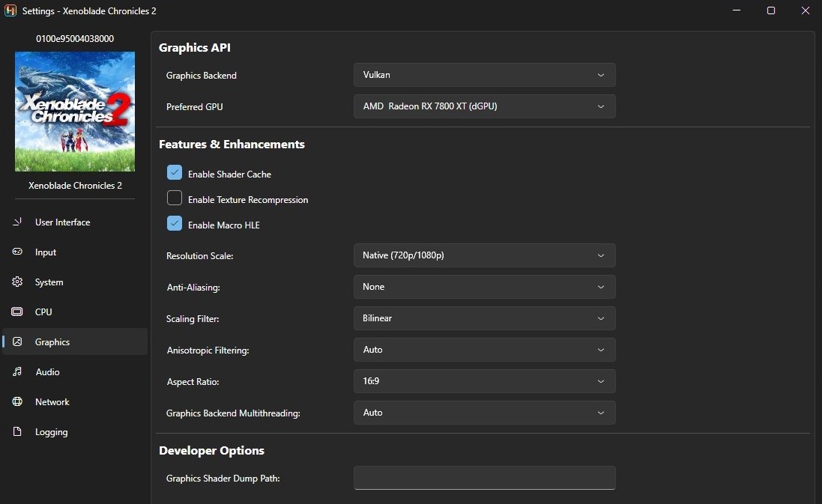The width and height of the screenshot is (822, 504).
Task: Click the Ryujinx app icon in title bar
Action: click(x=10, y=10)
